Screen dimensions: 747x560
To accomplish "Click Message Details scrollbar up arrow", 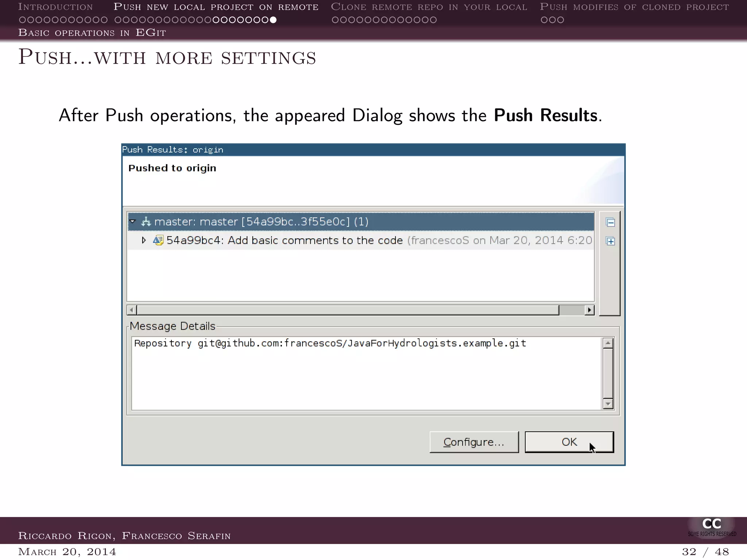I will point(608,343).
